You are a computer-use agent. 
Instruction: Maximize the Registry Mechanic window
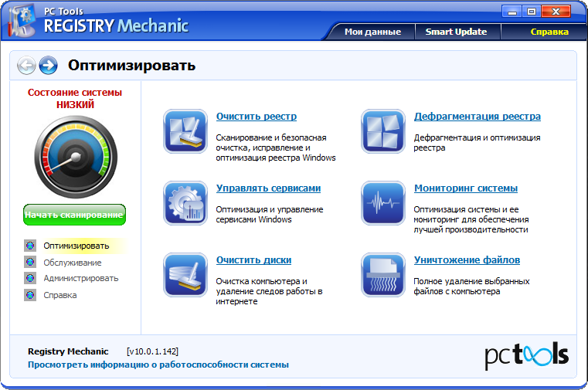[532, 12]
